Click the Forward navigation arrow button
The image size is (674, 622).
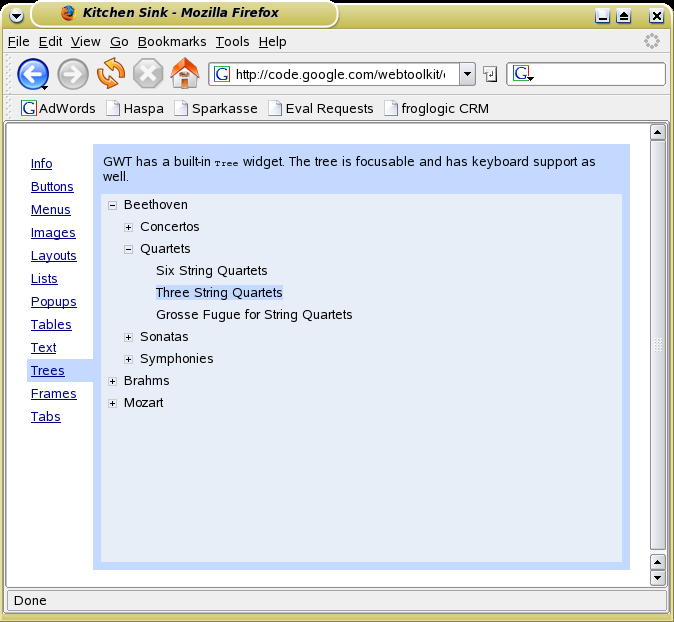72,74
